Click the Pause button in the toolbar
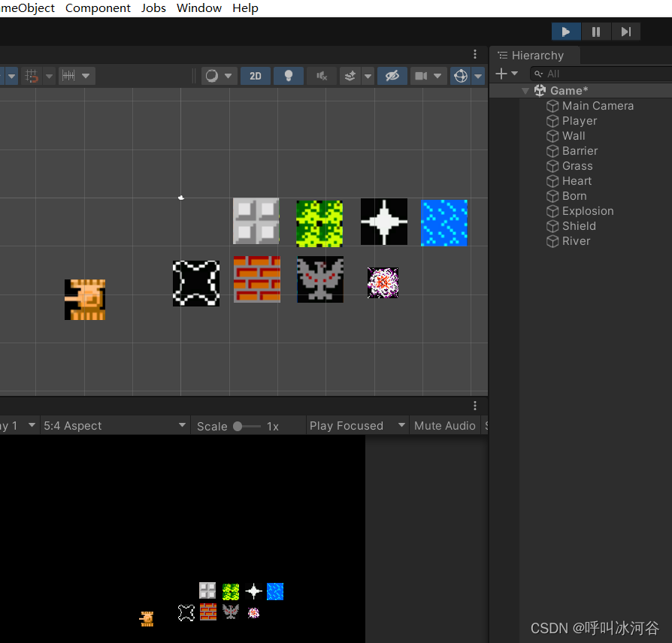This screenshot has height=643, width=672. [x=596, y=32]
